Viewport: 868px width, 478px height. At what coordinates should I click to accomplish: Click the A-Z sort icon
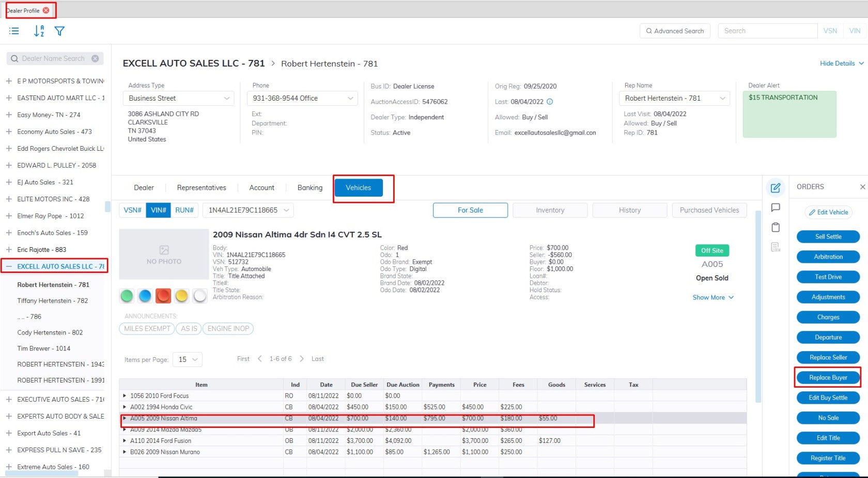39,31
